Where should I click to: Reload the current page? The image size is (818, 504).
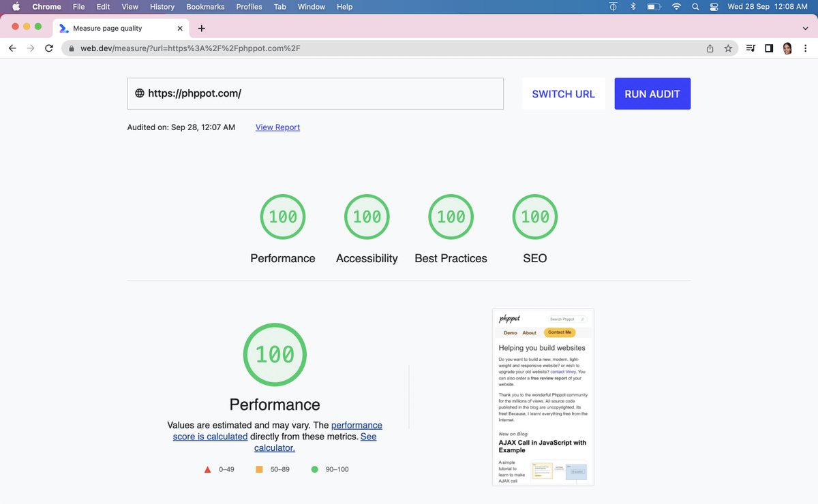(48, 48)
